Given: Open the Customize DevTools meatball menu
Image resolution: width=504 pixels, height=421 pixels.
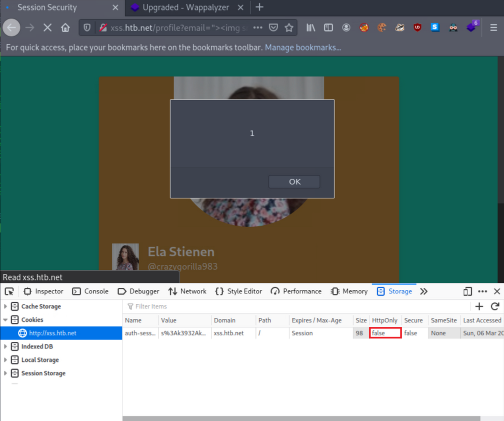Looking at the screenshot, I should coord(482,291).
